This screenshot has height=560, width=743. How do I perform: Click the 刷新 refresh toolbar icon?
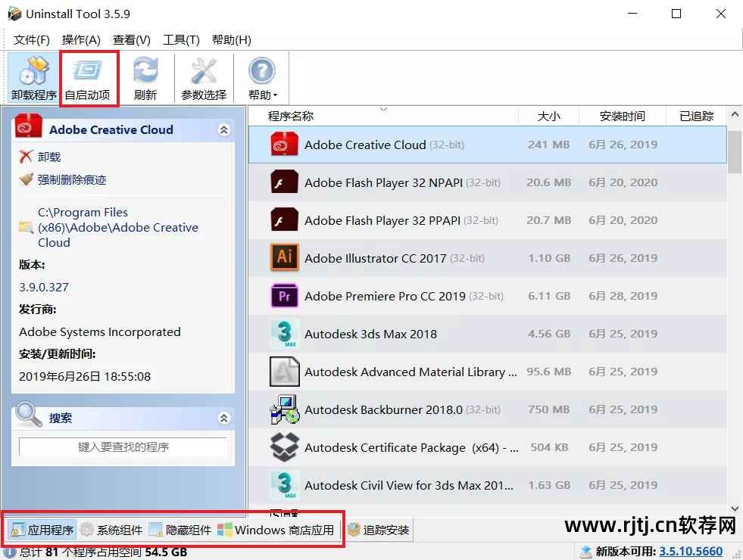point(145,79)
